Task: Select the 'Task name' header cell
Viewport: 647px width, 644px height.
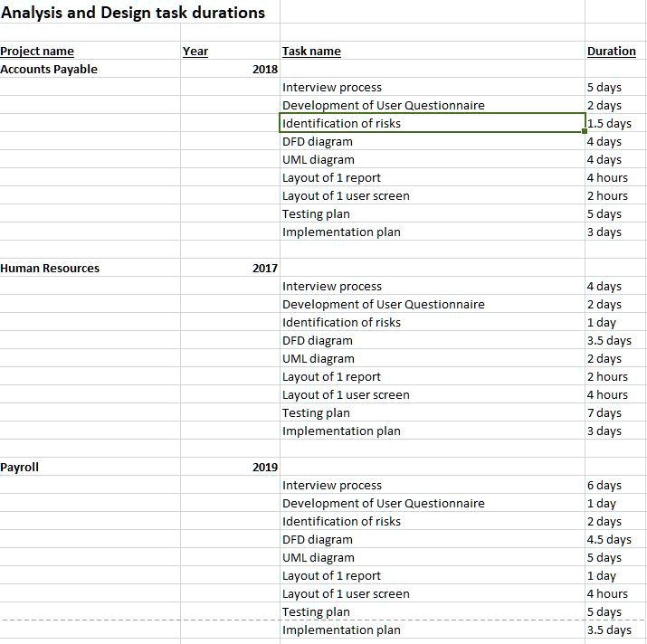Action: click(312, 52)
